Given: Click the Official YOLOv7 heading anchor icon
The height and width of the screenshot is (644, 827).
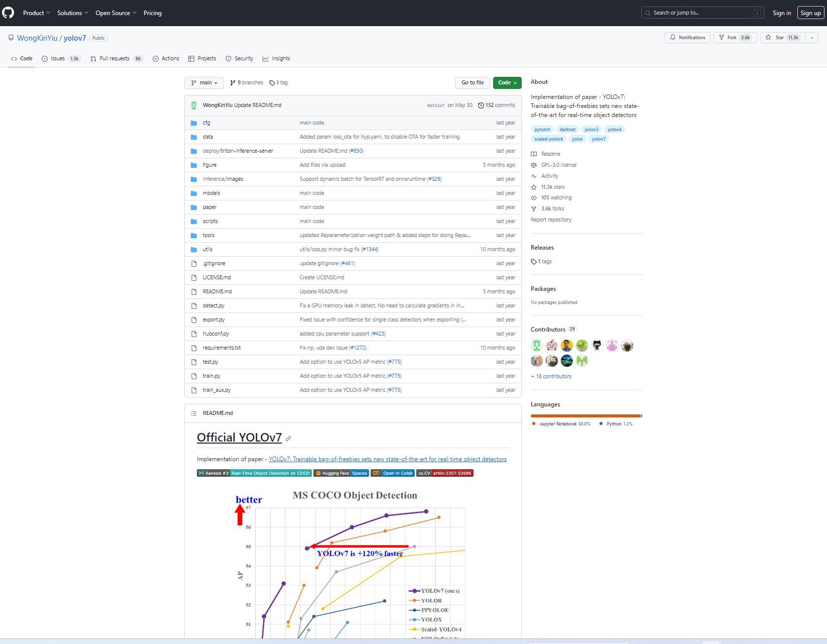Looking at the screenshot, I should pos(288,439).
